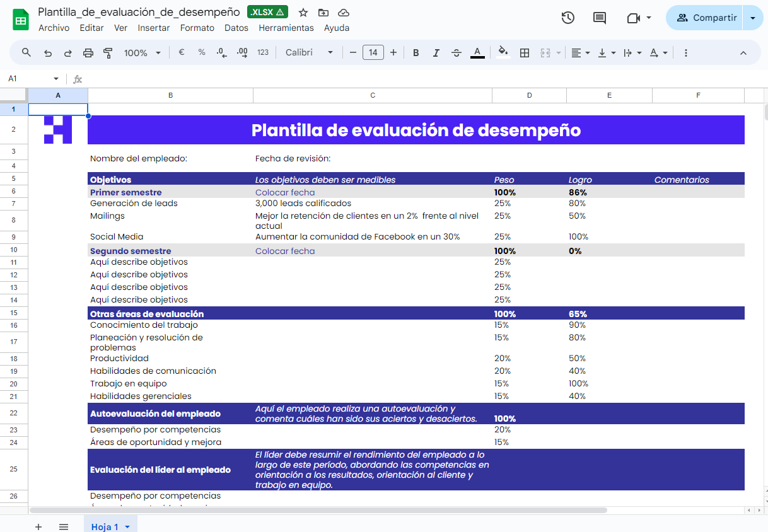The height and width of the screenshot is (532, 768).
Task: Click the Undo icon
Action: [47, 53]
